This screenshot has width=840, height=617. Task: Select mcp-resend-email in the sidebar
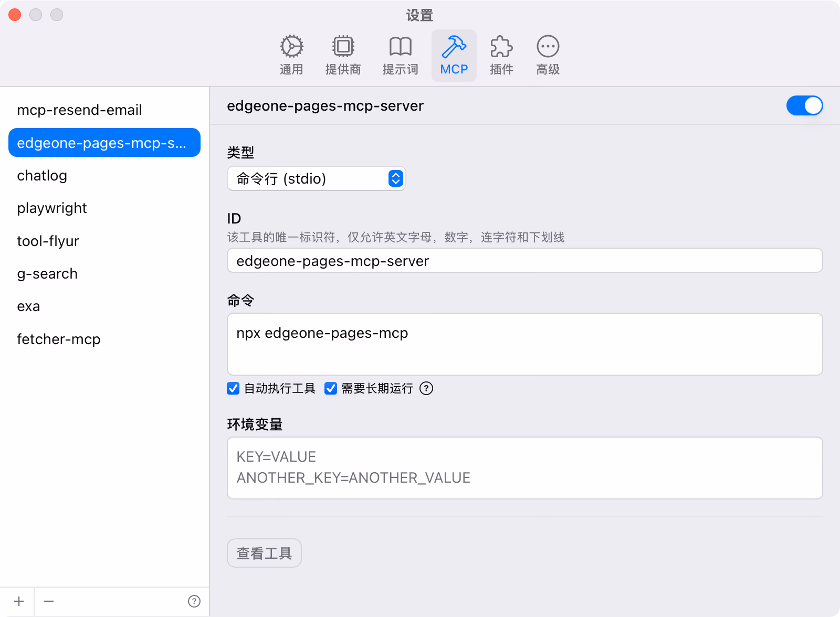pyautogui.click(x=79, y=110)
